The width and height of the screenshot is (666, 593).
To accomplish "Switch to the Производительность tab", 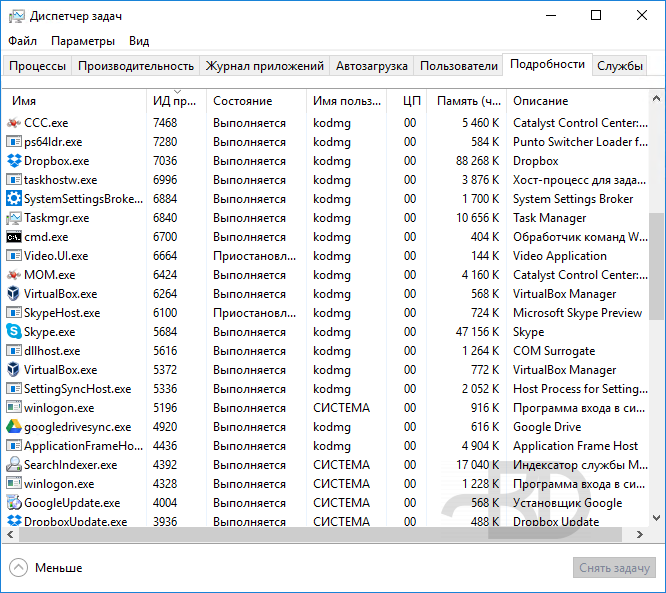I will tap(136, 66).
